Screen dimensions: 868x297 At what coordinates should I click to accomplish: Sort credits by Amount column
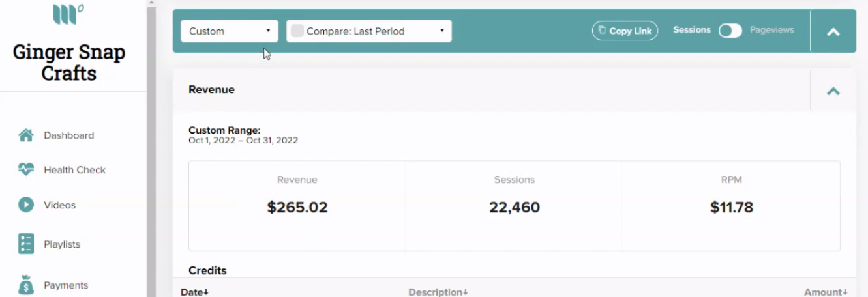click(x=825, y=292)
